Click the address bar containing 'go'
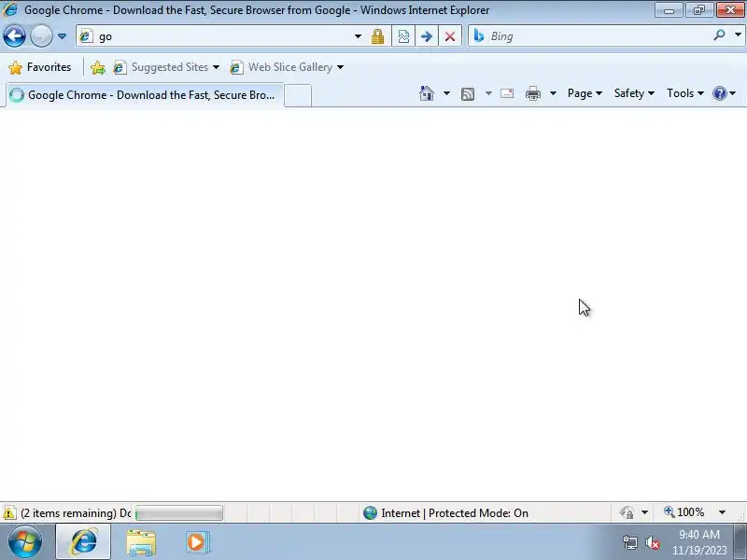The height and width of the screenshot is (560, 747). pyautogui.click(x=215, y=36)
